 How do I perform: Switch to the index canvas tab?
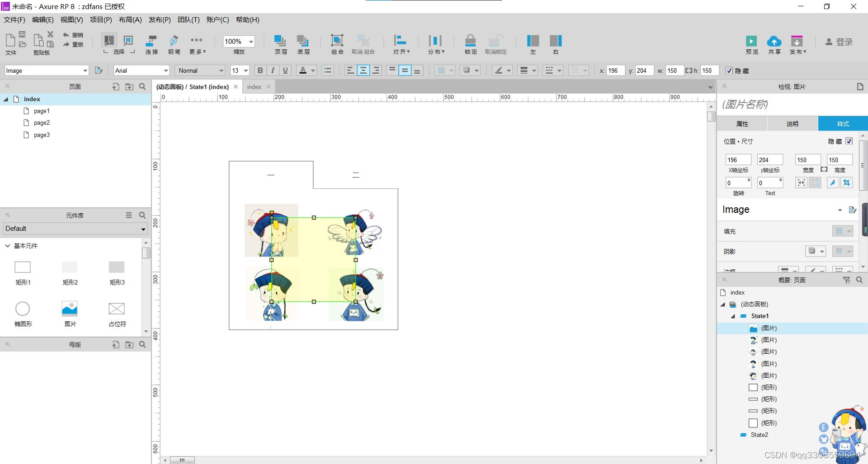click(254, 87)
